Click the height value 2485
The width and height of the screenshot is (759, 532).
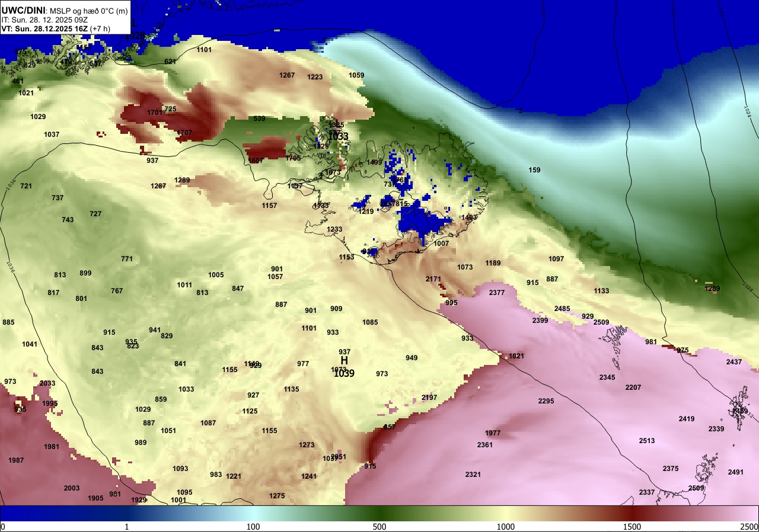562,309
